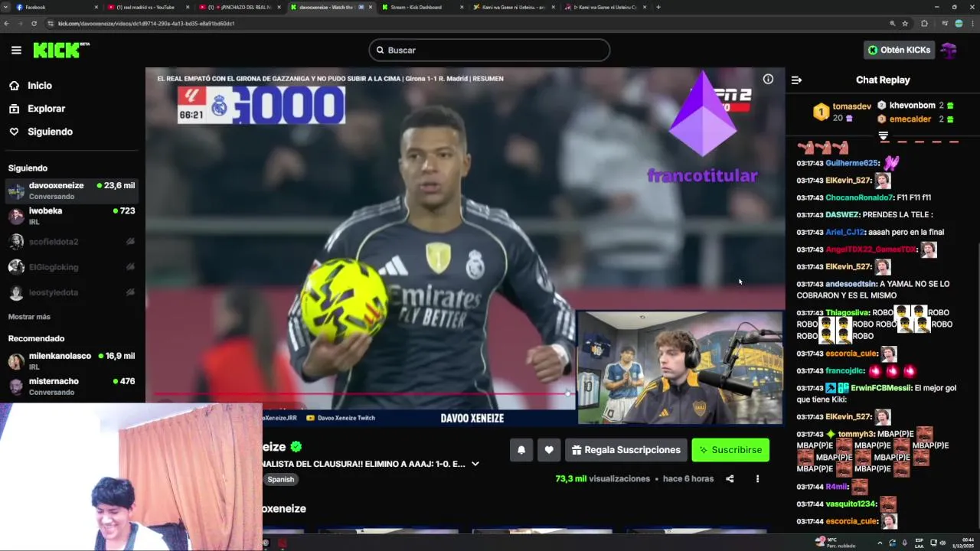Viewport: 980px width, 551px height.
Task: Open the recommended milenkanolasco channel
Action: [x=72, y=361]
